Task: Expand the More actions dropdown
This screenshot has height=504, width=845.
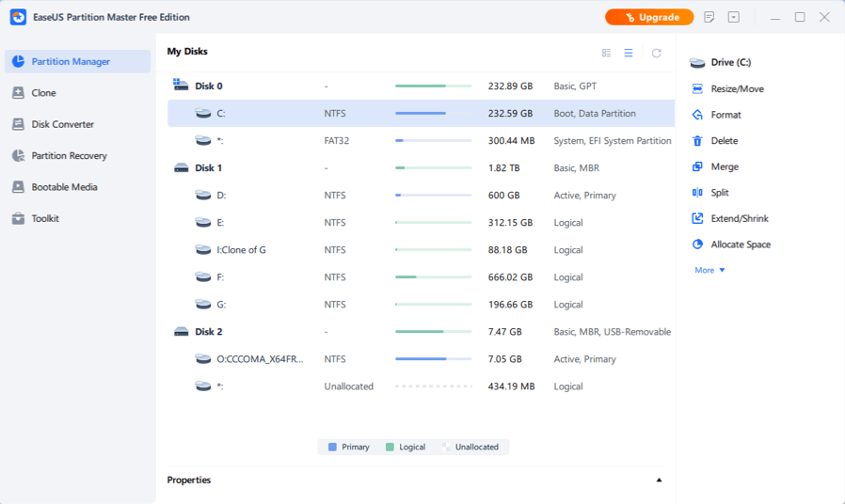Action: pos(709,270)
